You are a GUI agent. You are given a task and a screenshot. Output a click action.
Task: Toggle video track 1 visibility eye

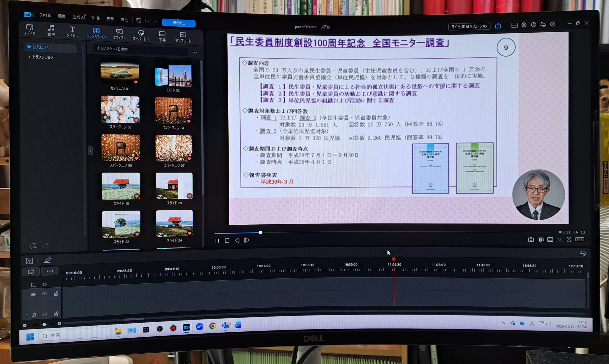[x=44, y=294]
